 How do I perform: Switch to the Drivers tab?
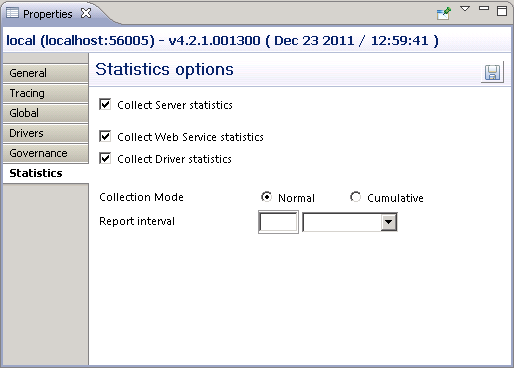(x=46, y=133)
